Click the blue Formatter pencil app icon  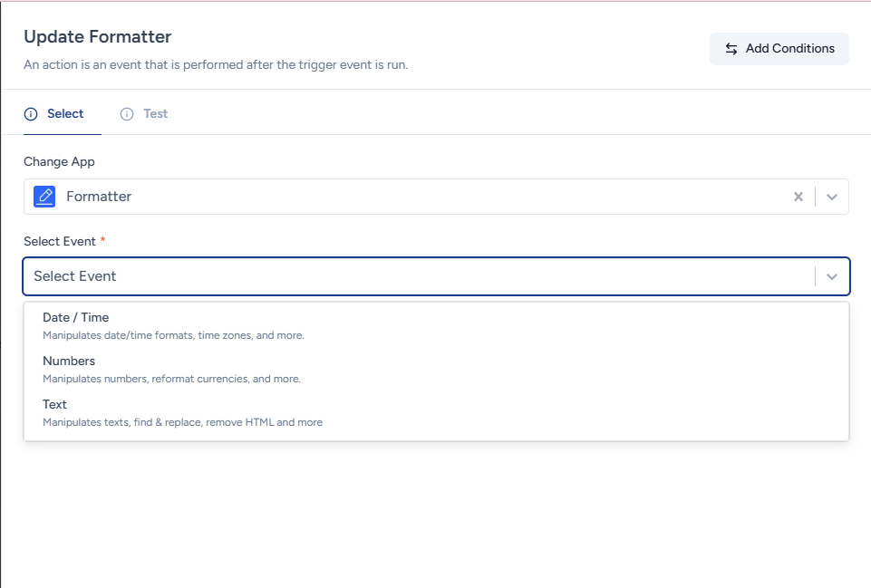pyautogui.click(x=44, y=197)
